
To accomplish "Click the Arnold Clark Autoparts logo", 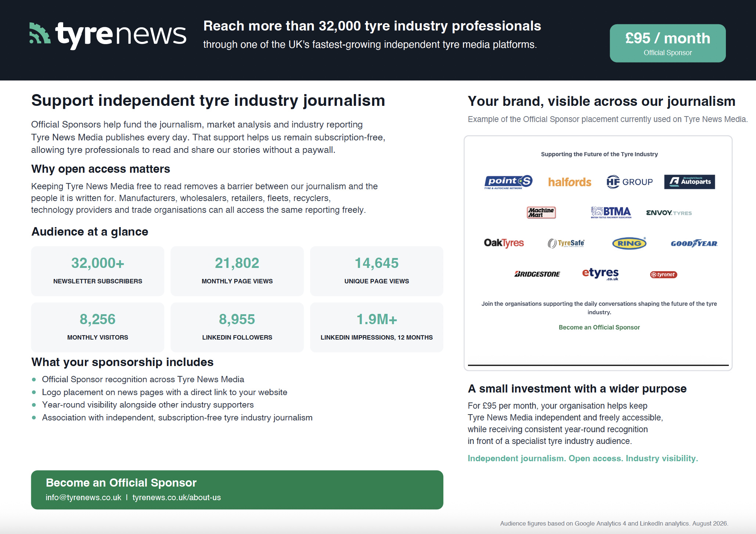I will (690, 182).
